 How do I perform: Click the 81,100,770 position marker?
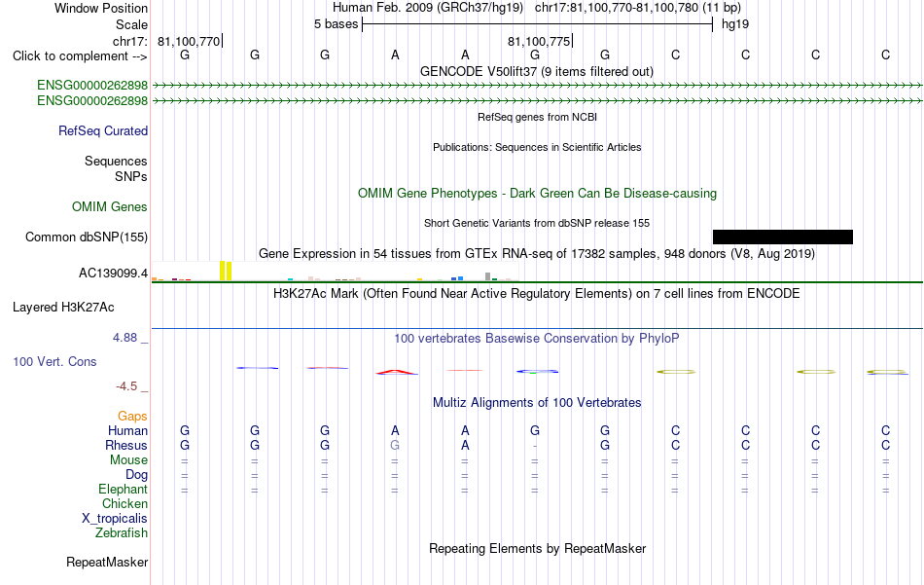pyautogui.click(x=189, y=42)
